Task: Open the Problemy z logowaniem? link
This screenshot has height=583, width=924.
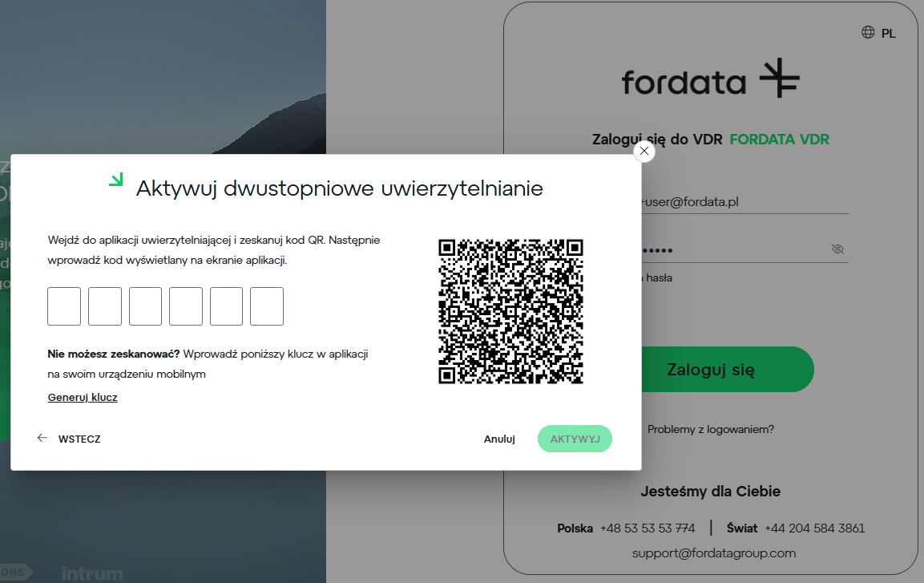Action: [x=711, y=429]
